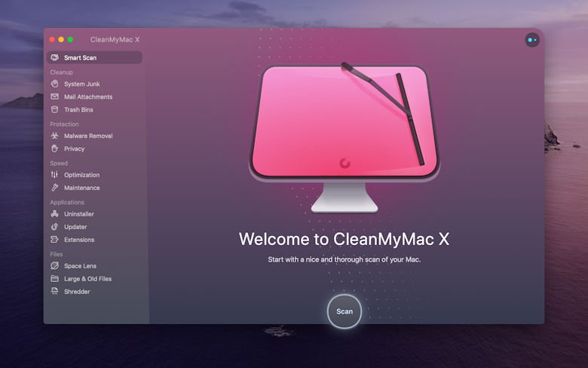Click the Malware Removal biohazard icon
Image resolution: width=588 pixels, height=368 pixels.
54,136
